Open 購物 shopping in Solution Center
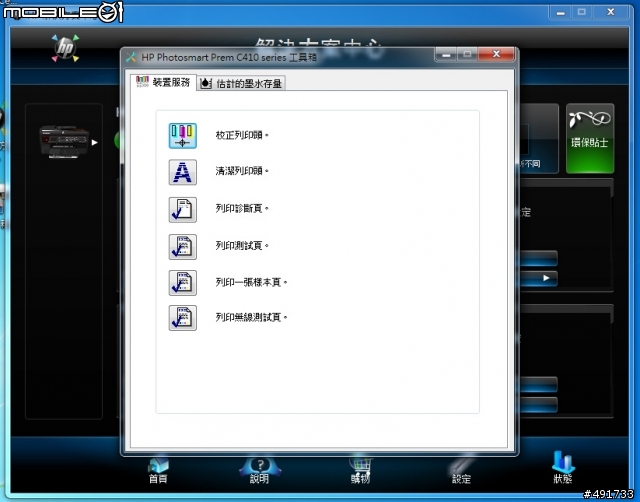Viewport: 640px width, 502px height. tap(360, 471)
